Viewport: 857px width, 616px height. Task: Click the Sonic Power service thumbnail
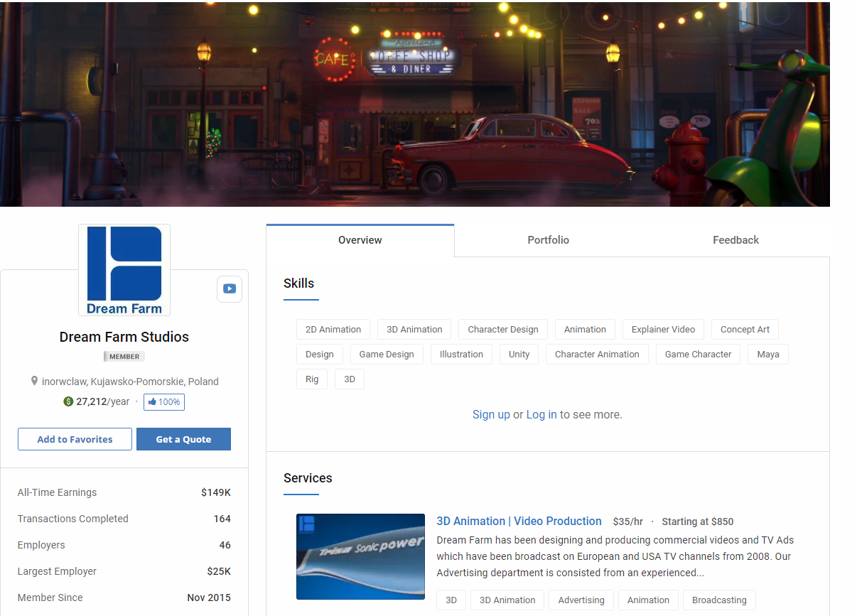[x=360, y=556]
